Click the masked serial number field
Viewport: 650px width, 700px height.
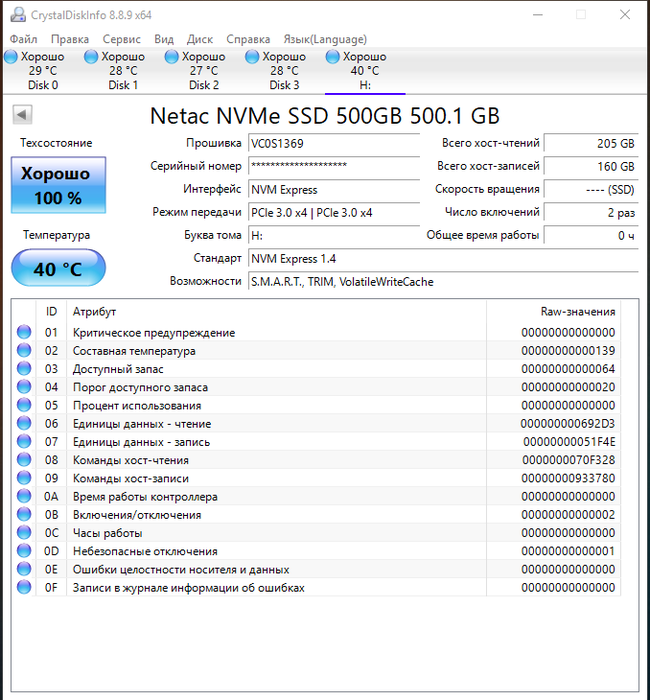click(334, 167)
